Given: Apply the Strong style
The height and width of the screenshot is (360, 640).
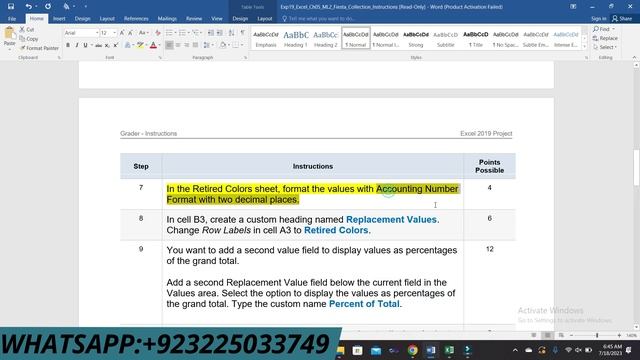Looking at the screenshot, I should pos(416,39).
